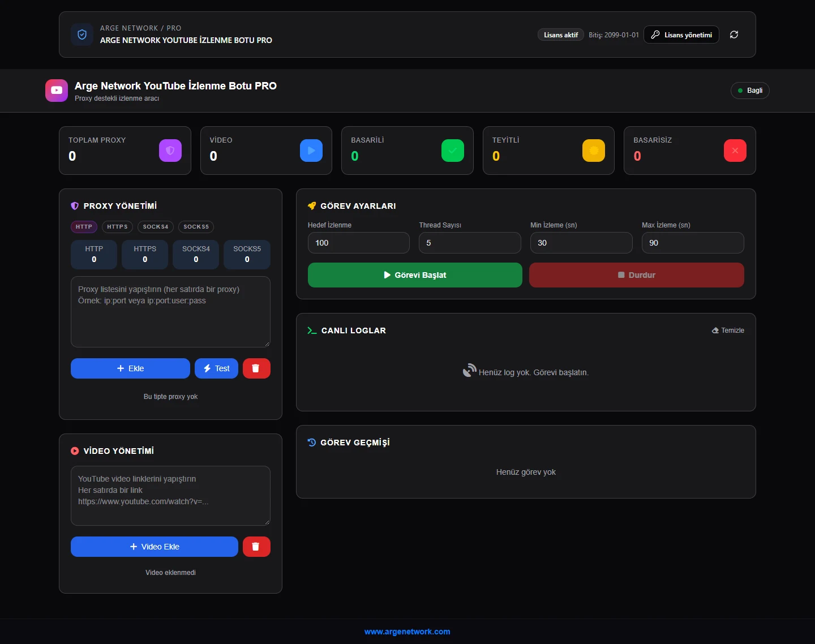Click the proxy list textarea
This screenshot has width=815, height=644.
point(170,312)
